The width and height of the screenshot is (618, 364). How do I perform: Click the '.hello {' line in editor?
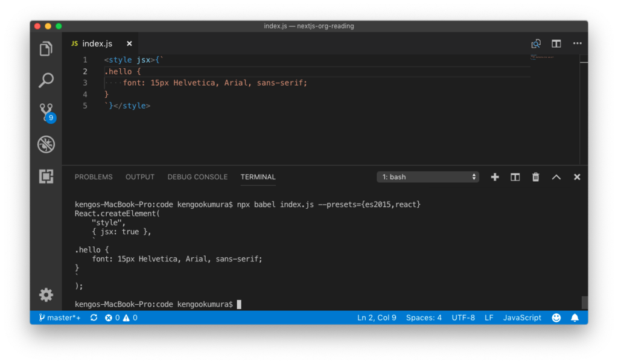click(123, 71)
